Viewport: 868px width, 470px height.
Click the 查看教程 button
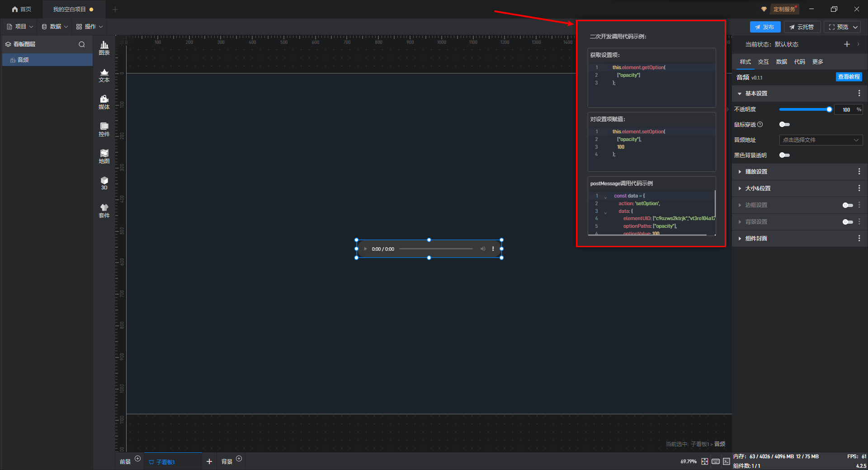[849, 77]
